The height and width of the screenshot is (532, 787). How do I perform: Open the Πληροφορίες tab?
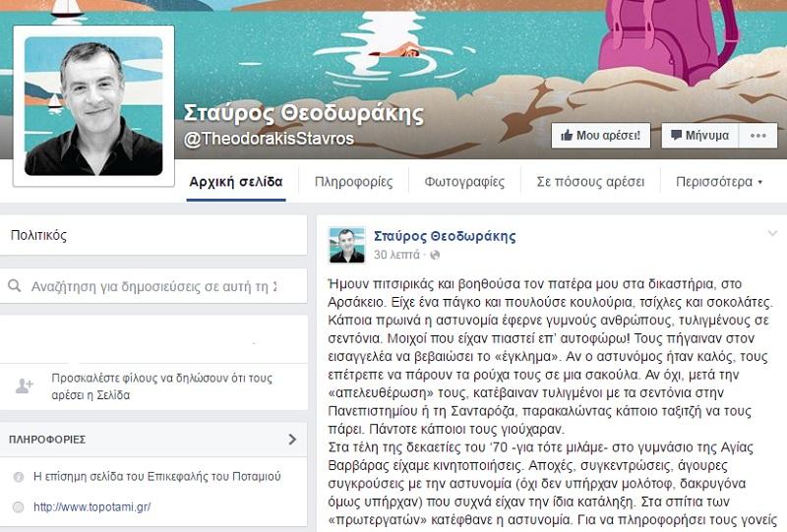[354, 182]
